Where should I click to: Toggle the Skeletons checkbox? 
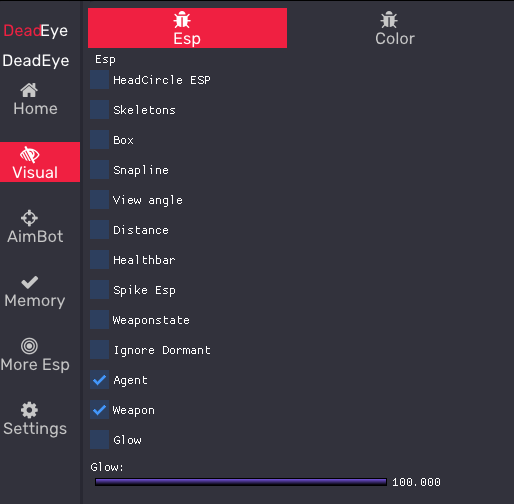tap(99, 110)
